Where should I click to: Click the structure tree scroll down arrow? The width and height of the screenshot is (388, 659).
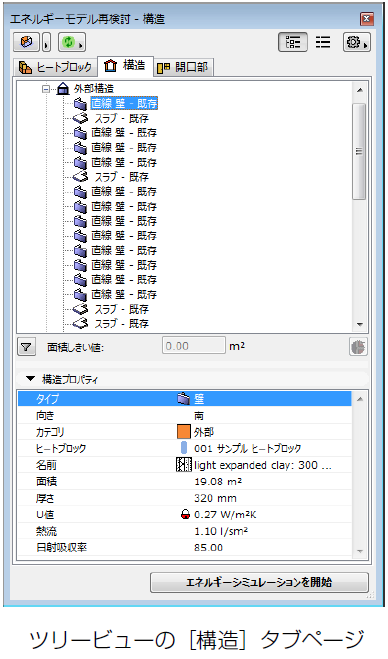tap(359, 324)
